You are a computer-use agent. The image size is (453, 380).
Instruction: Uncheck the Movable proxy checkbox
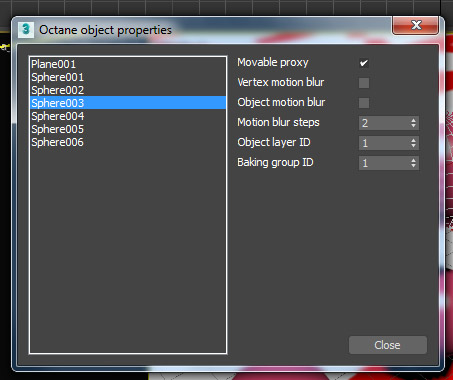(x=364, y=63)
